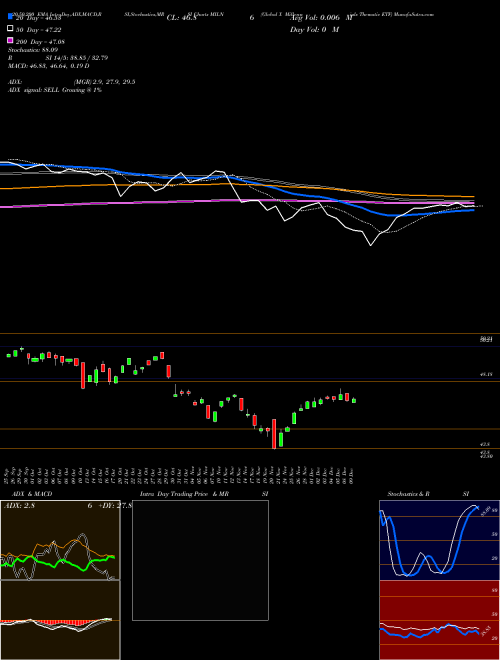Click the 'Stochastics: 88.09' readout
The width and height of the screenshot is (500, 660).
[x=34, y=50]
